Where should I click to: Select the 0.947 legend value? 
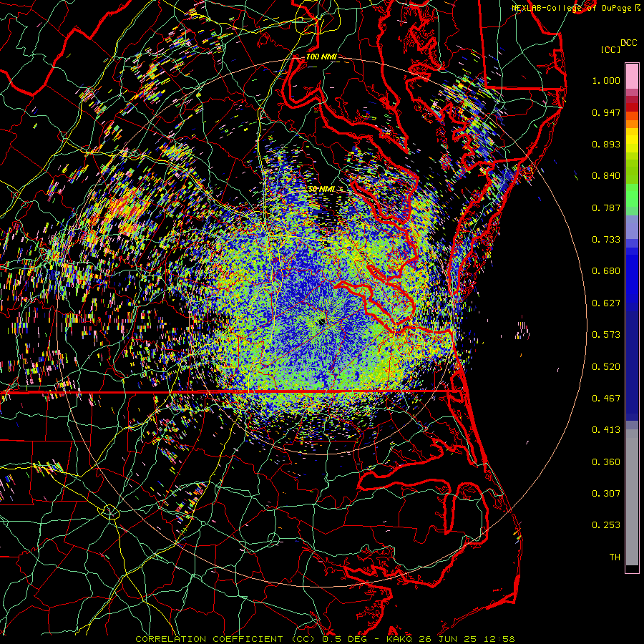(606, 112)
